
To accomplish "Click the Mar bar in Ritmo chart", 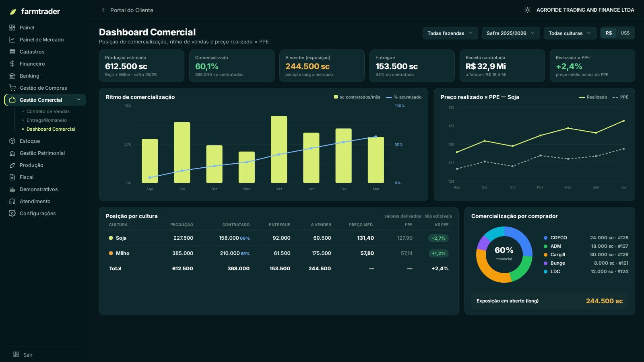I will click(376, 160).
